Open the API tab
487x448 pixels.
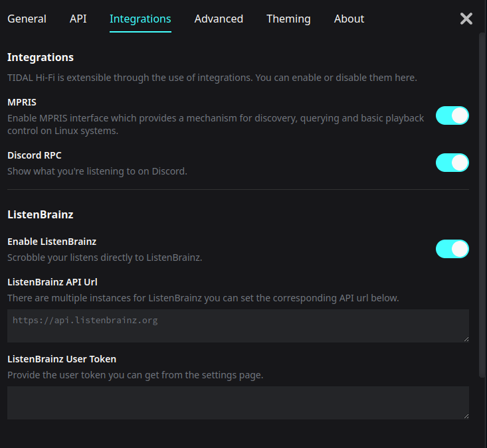[x=78, y=19]
